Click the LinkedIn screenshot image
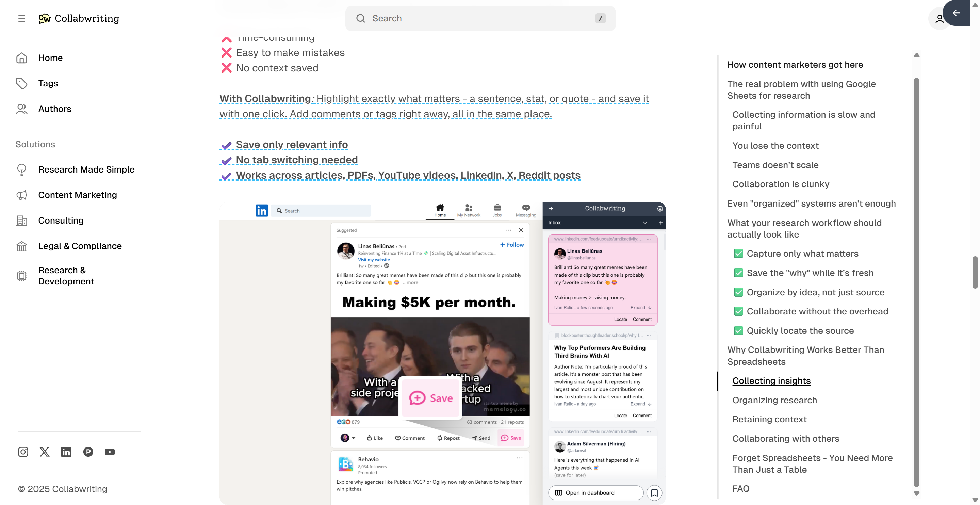 [442, 353]
